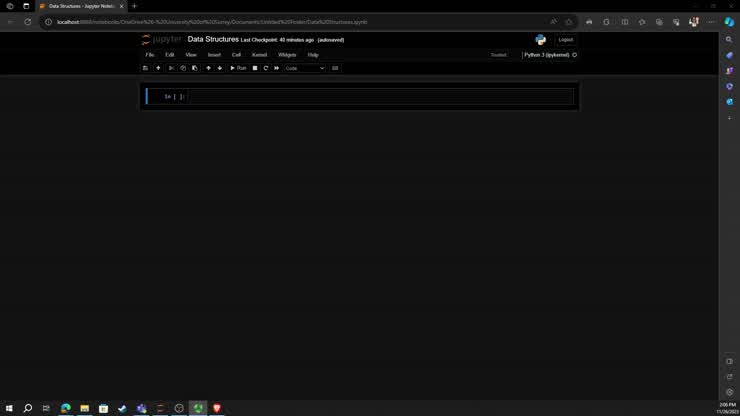Open Windows Search from the taskbar
740x416 pixels.
point(28,408)
